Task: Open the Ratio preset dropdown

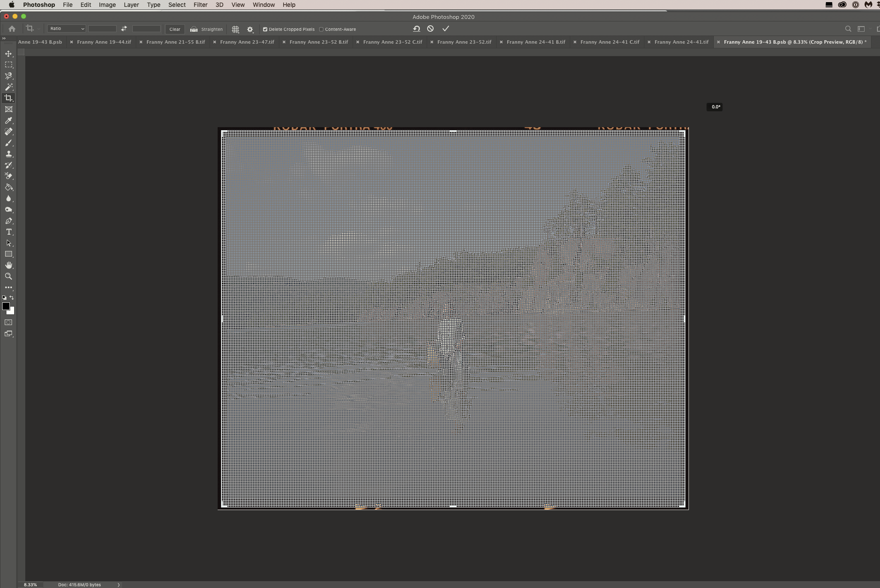Action: 66,29
